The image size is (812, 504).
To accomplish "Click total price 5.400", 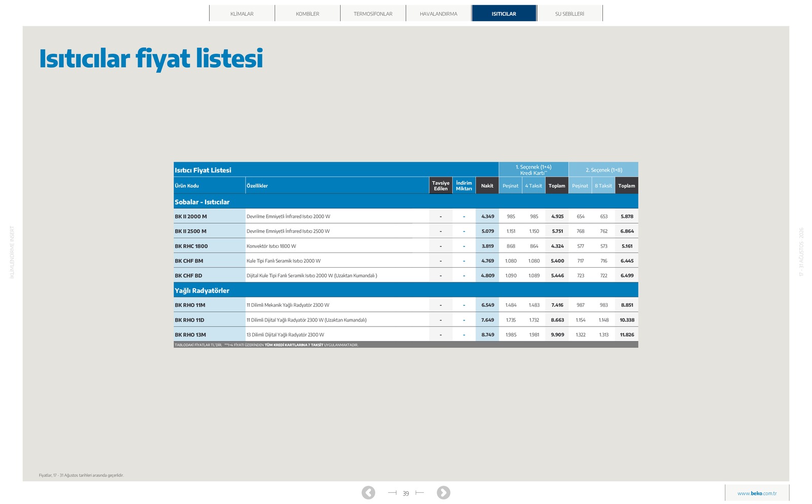I will (x=557, y=261).
